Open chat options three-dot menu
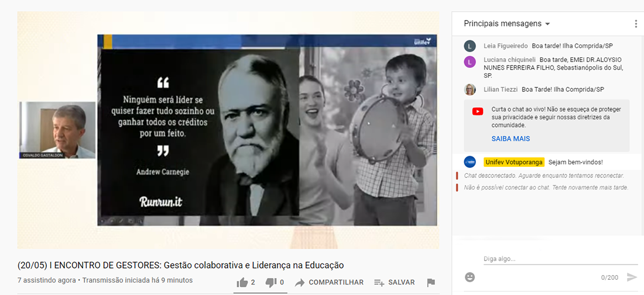 point(636,24)
